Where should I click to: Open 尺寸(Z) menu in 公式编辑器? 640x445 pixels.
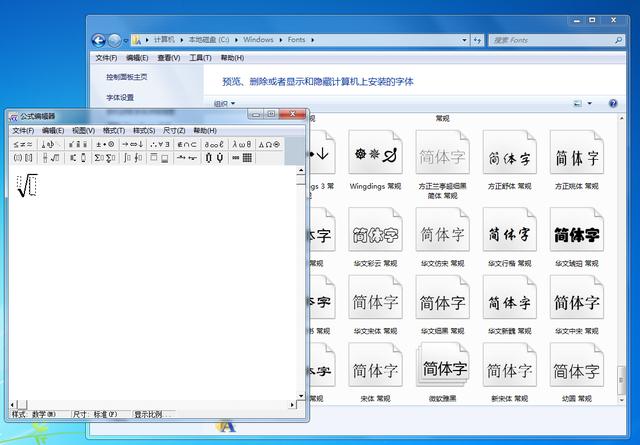pos(174,131)
